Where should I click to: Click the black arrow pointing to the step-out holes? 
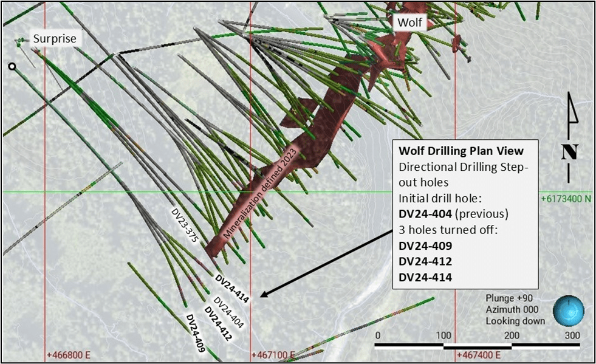click(324, 264)
